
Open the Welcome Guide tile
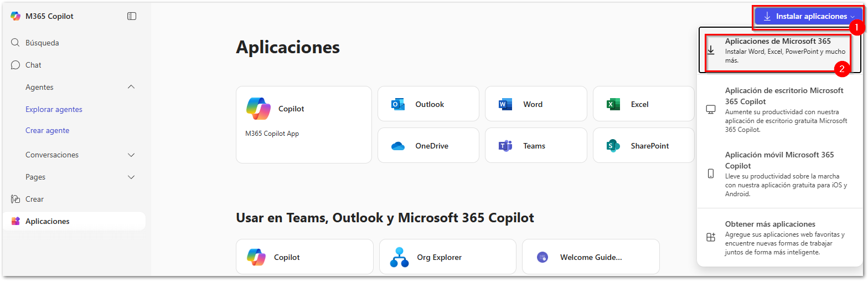591,257
